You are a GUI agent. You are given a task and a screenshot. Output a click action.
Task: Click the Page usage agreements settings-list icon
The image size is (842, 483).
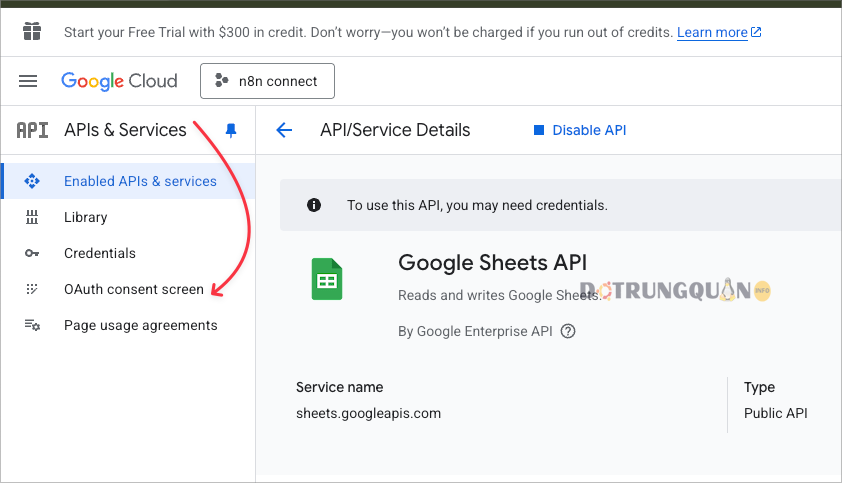(x=32, y=325)
